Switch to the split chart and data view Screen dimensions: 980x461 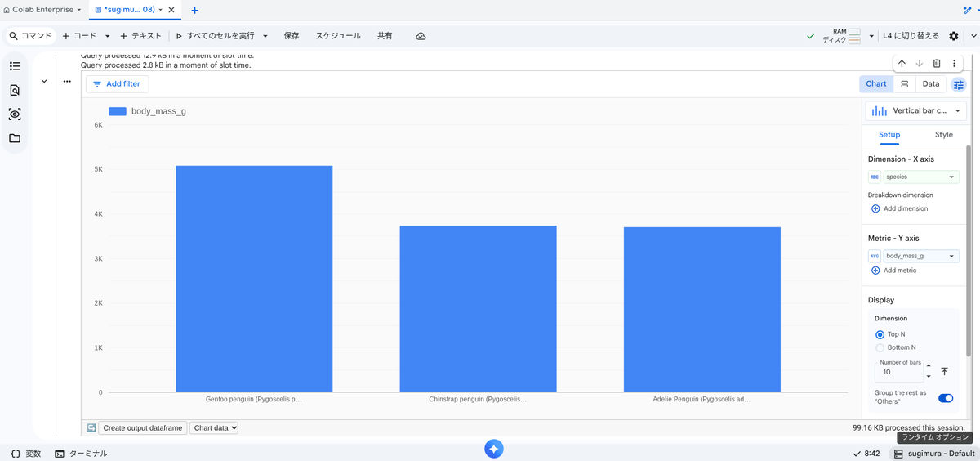904,84
